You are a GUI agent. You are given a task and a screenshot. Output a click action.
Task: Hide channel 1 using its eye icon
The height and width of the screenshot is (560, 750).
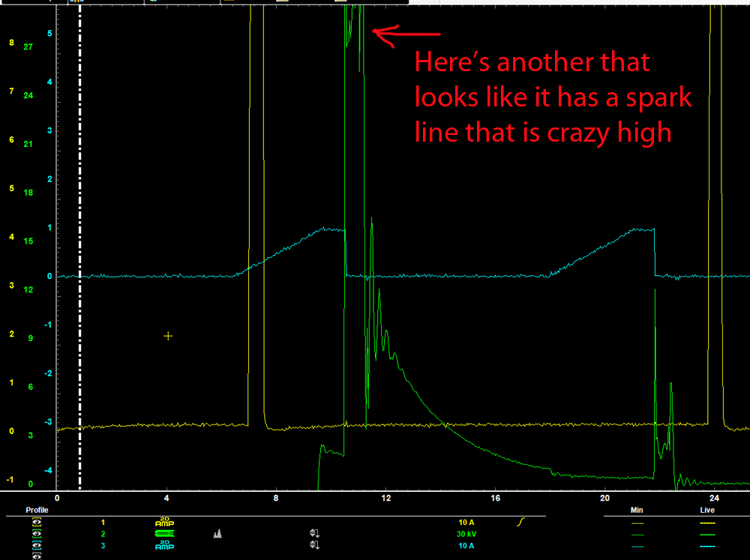click(x=35, y=520)
